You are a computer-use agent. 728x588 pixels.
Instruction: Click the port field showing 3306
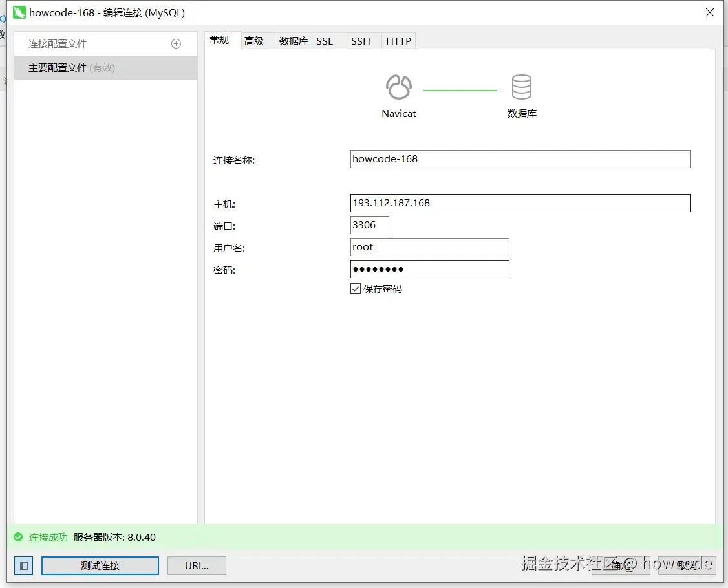coord(370,225)
